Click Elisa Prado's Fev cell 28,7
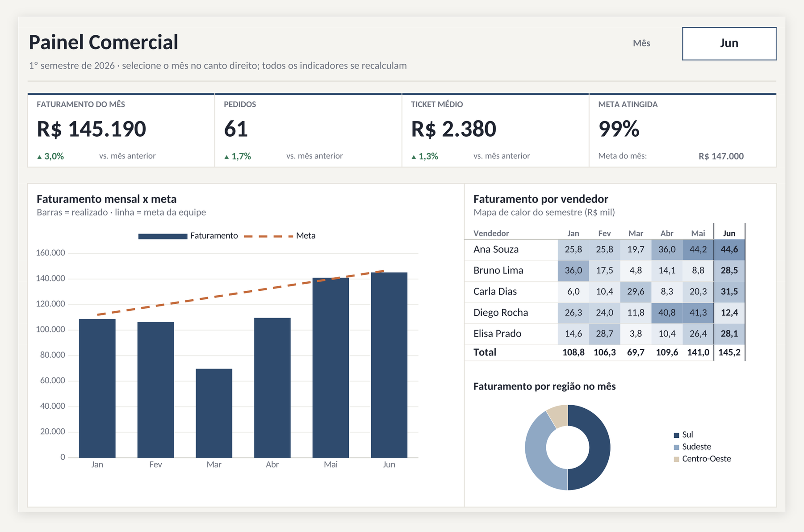804x532 pixels. pos(604,334)
